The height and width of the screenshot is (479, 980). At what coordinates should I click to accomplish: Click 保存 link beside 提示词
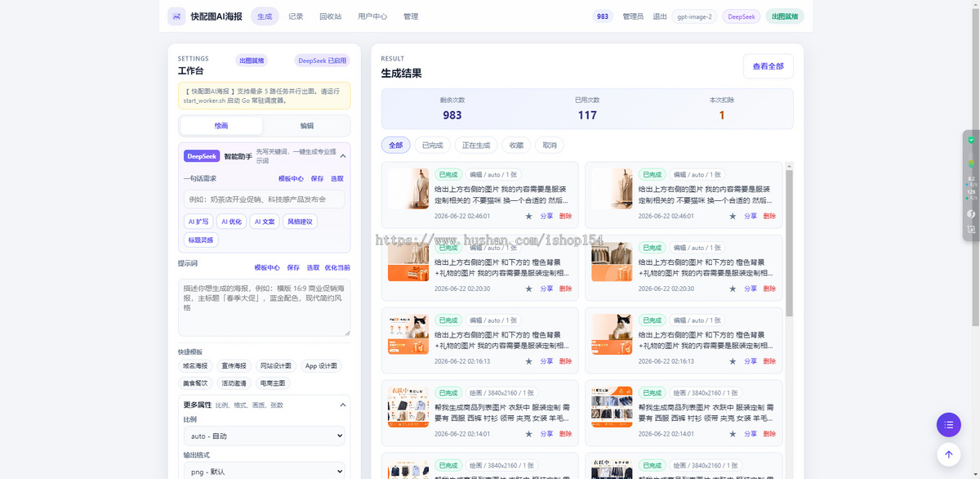coord(293,268)
